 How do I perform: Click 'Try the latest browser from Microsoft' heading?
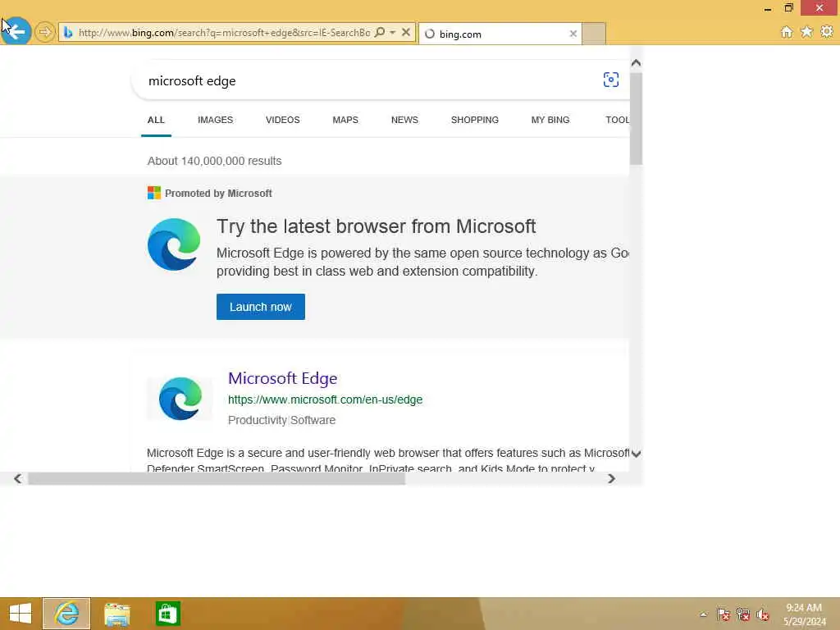(376, 226)
